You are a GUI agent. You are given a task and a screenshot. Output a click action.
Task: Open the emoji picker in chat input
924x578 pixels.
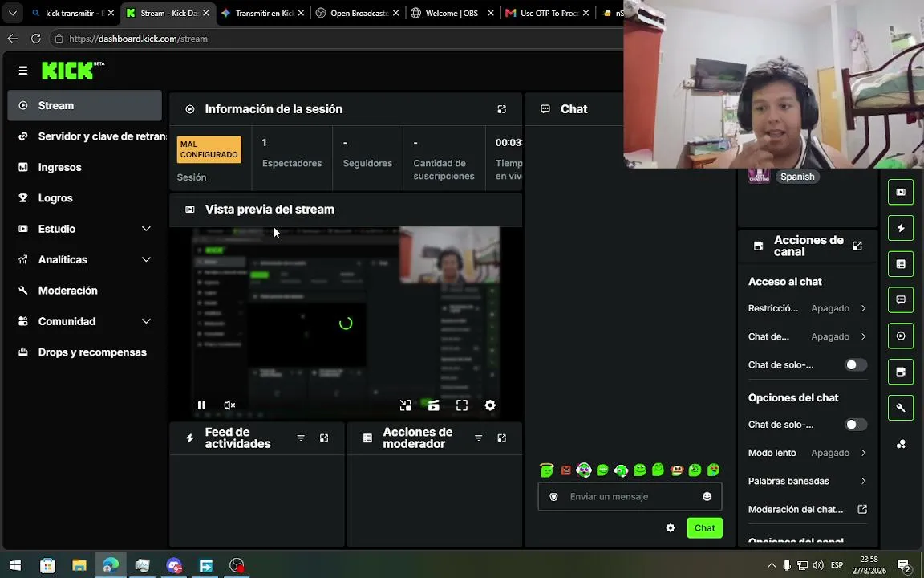(x=707, y=497)
